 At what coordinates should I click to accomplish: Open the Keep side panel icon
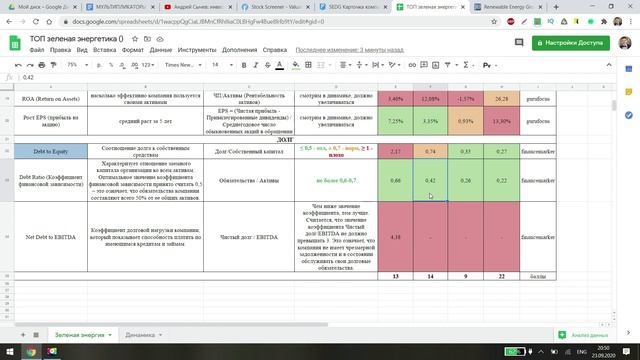[629, 92]
